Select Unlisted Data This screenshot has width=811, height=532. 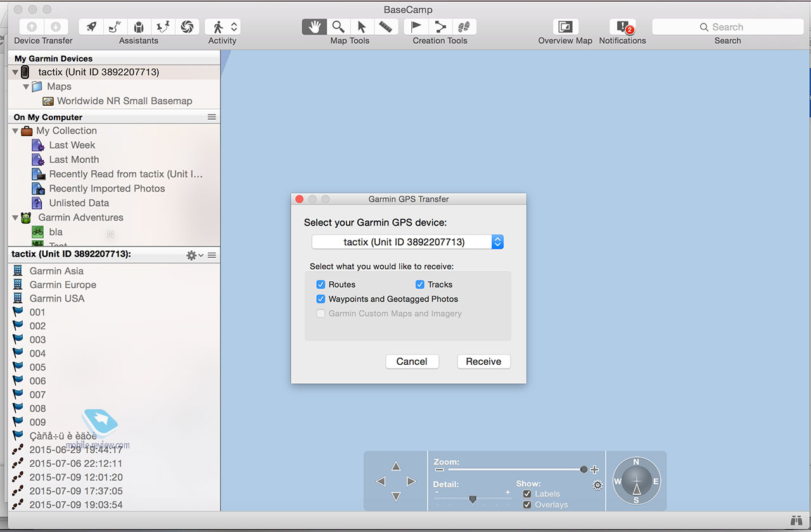click(79, 203)
